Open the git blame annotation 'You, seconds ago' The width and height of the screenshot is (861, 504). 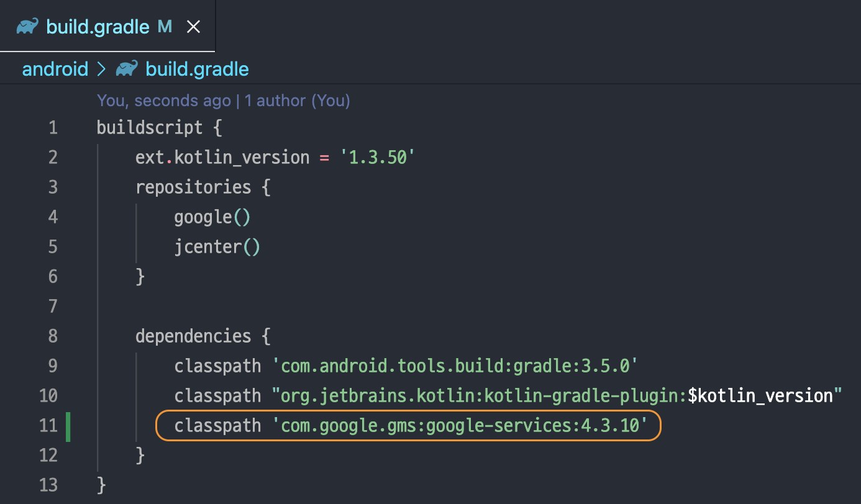point(163,101)
